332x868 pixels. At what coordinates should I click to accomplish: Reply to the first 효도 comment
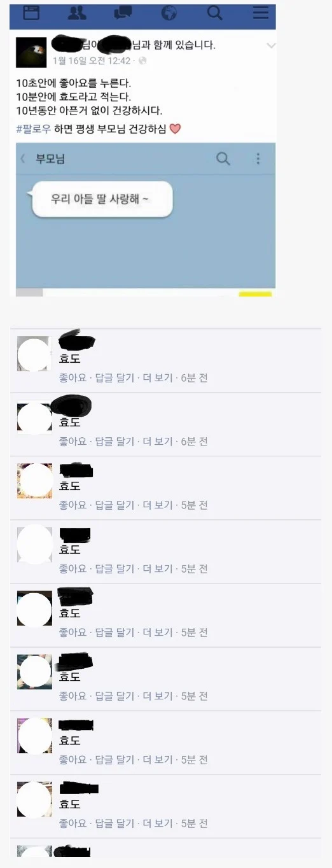[x=114, y=377]
